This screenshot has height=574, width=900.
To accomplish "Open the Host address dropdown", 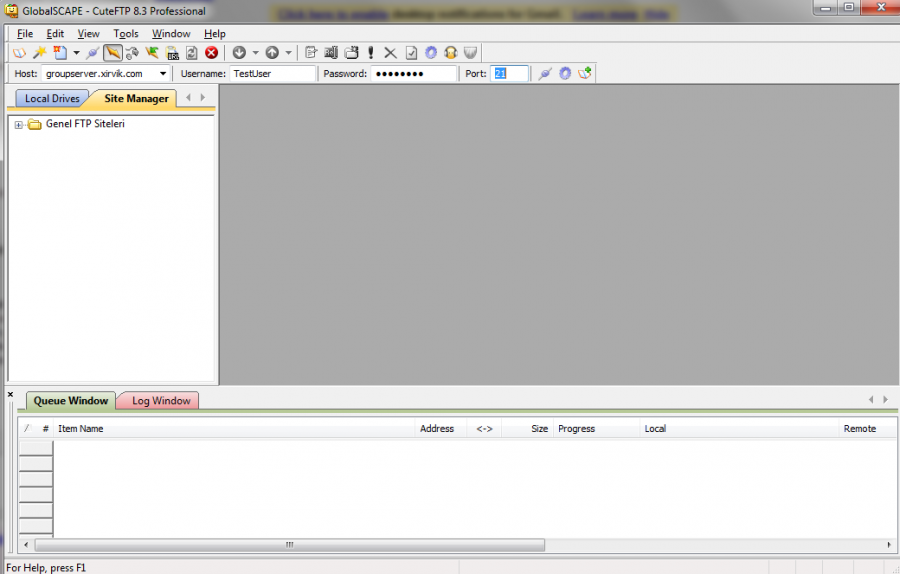I will pos(163,74).
